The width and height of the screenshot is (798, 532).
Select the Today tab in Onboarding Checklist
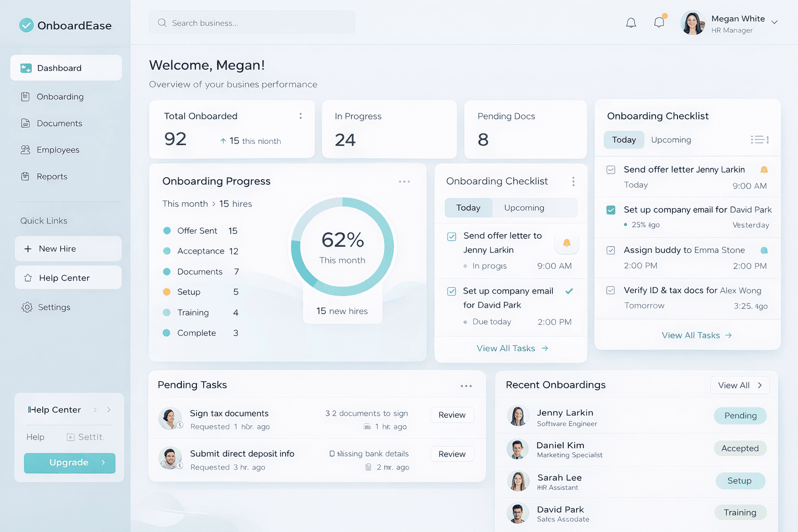[x=468, y=208]
